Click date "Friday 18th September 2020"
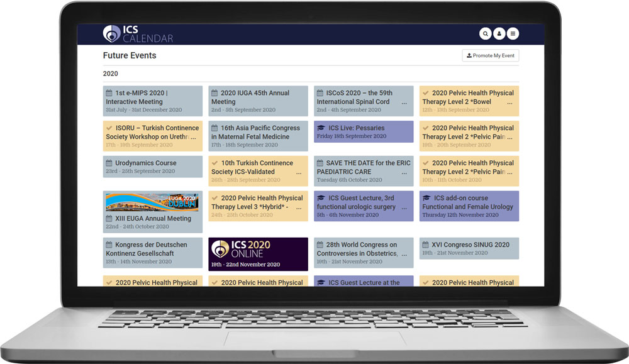 click(x=352, y=136)
